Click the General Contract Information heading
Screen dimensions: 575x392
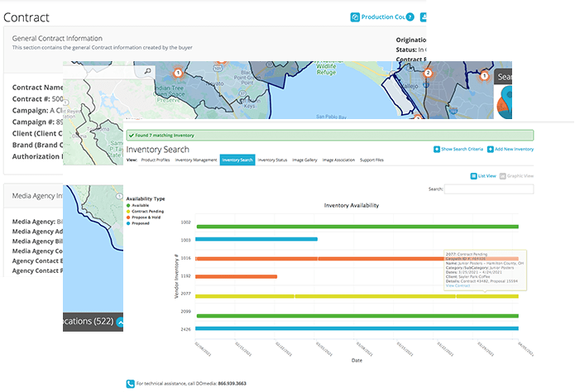[57, 38]
